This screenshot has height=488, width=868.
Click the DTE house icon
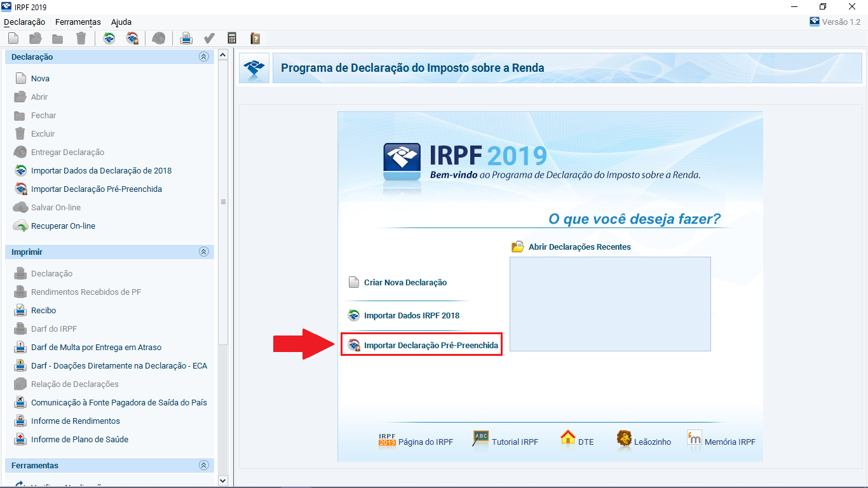567,438
